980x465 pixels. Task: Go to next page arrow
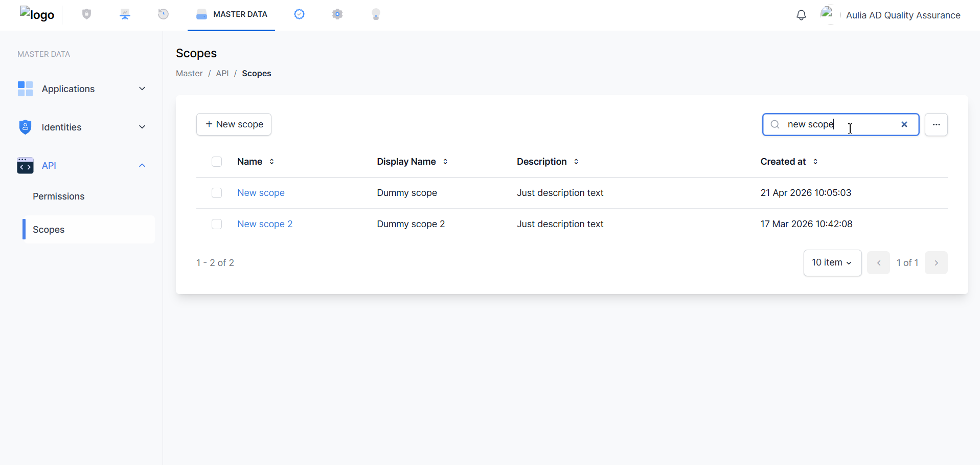point(936,263)
